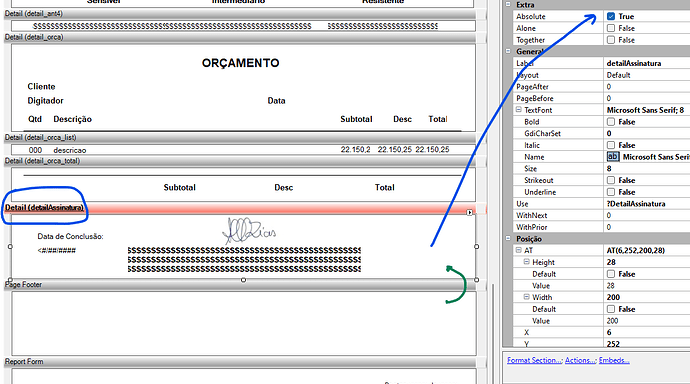690x384 pixels.
Task: Click the font Name 'ab' icon
Action: [x=613, y=157]
